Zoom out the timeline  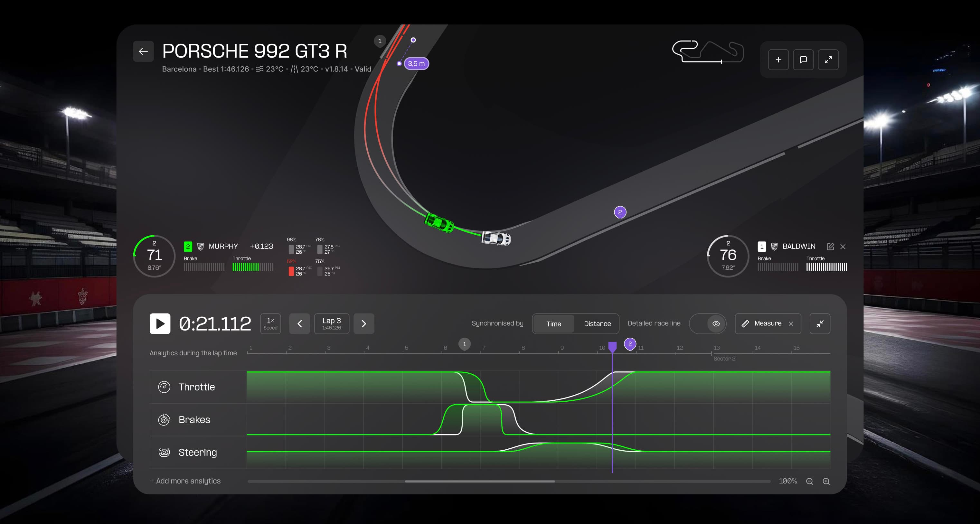click(810, 482)
